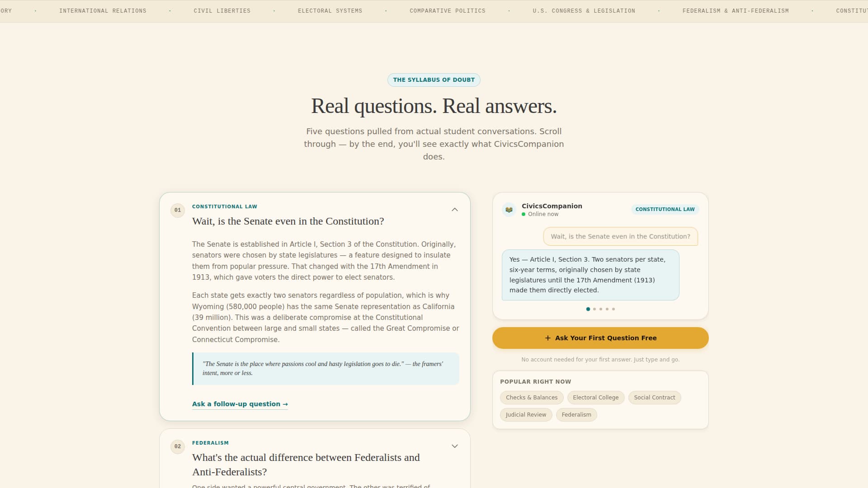Select the first teal carousel dot
This screenshot has height=488, width=868.
click(x=588, y=309)
